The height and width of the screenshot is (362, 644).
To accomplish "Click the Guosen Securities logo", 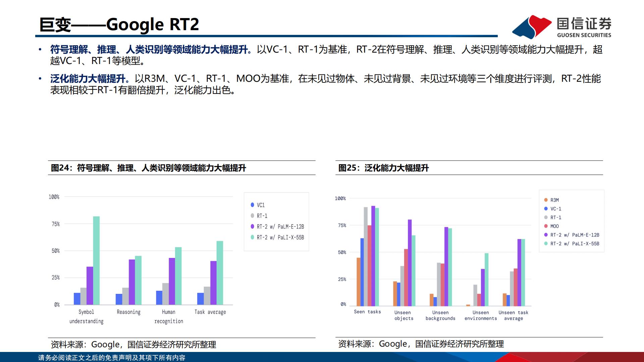I will [x=562, y=27].
